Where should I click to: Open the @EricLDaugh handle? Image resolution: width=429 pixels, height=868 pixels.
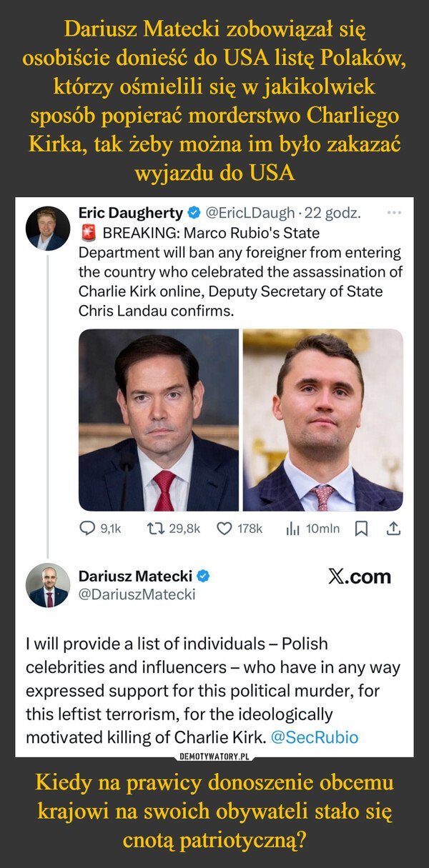pos(247,213)
